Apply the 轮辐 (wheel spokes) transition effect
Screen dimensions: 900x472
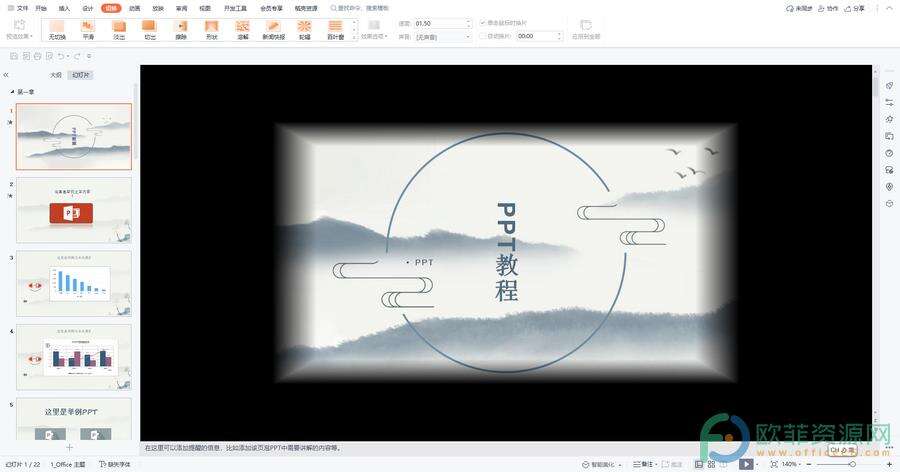304,29
